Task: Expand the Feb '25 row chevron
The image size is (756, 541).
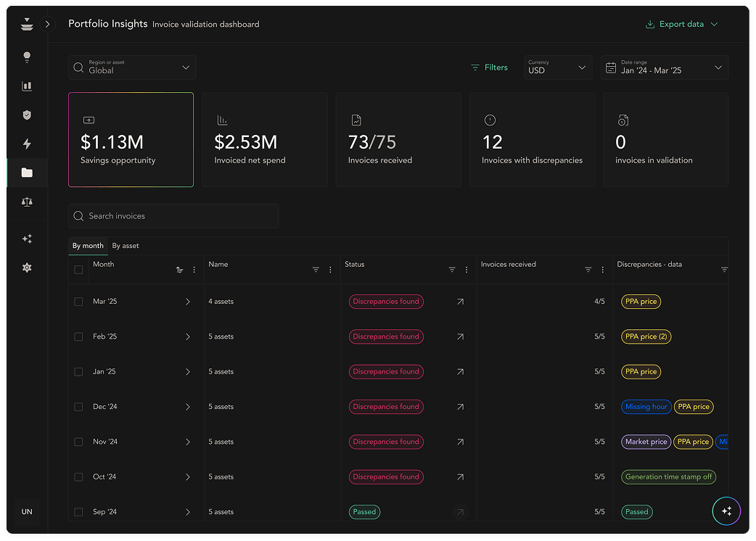Action: coord(187,336)
